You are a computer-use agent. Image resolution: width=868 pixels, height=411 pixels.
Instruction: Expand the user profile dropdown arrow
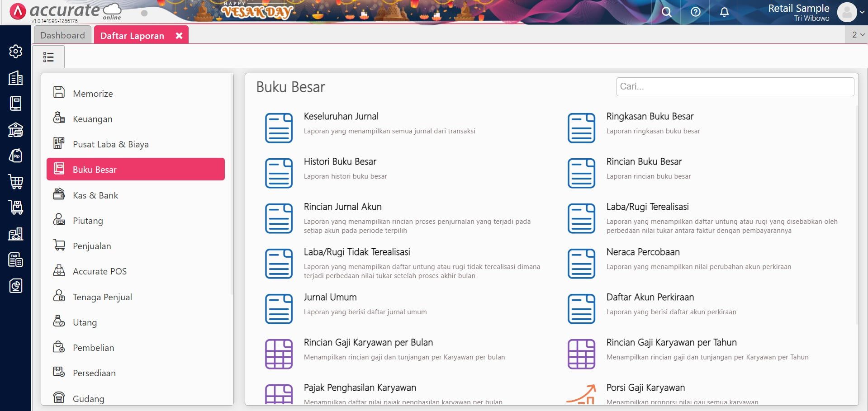pos(862,12)
